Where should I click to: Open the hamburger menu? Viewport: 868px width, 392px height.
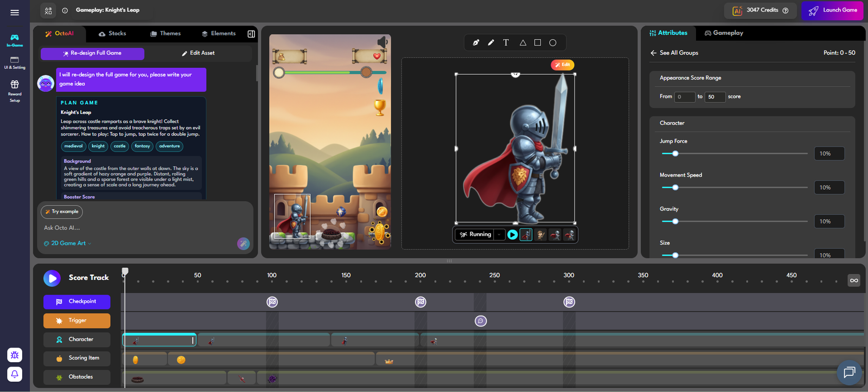point(15,12)
